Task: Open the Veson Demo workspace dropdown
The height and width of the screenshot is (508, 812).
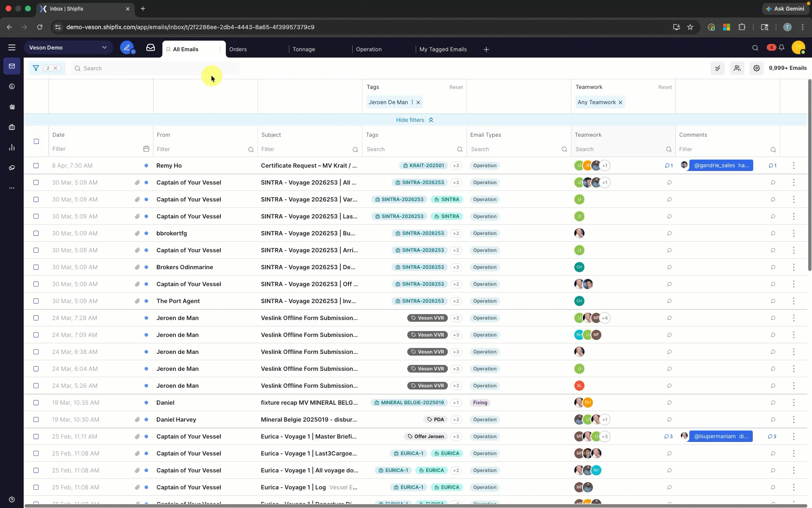Action: [68, 47]
